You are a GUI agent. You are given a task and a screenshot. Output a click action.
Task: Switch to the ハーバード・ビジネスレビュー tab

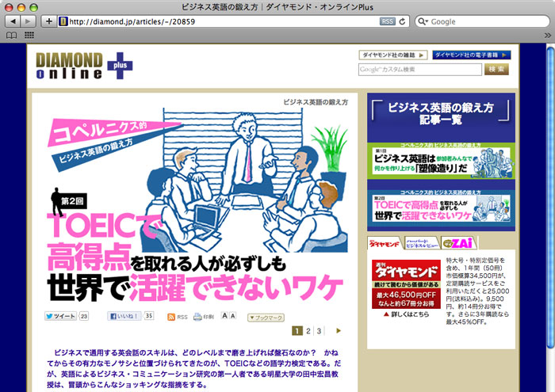point(422,243)
